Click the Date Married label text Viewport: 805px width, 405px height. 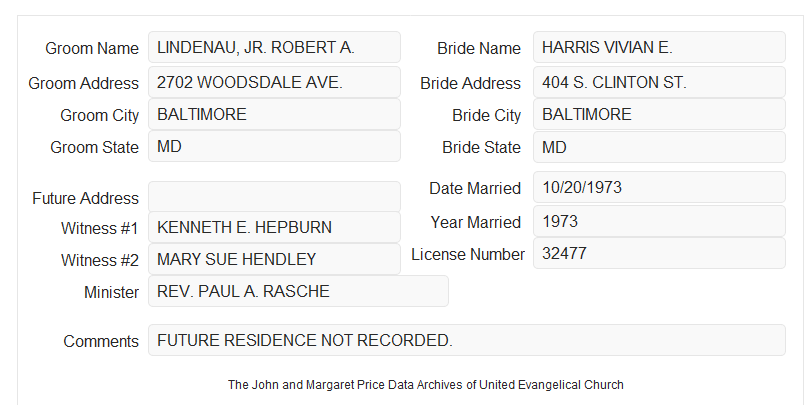(x=475, y=188)
